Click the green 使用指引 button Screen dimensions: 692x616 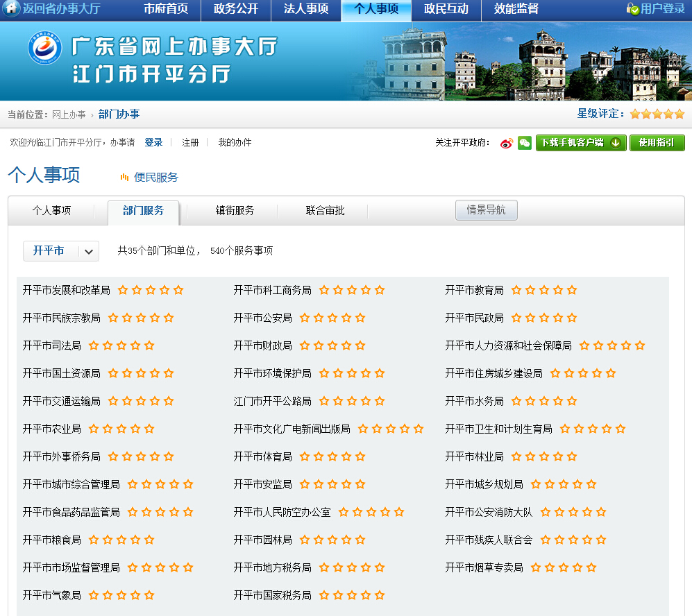pos(657,143)
